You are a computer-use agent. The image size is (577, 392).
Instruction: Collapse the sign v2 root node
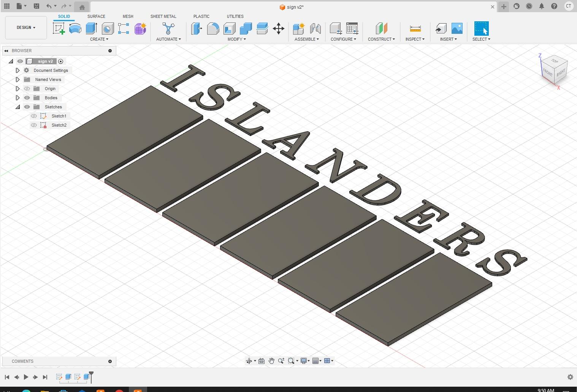click(x=11, y=61)
